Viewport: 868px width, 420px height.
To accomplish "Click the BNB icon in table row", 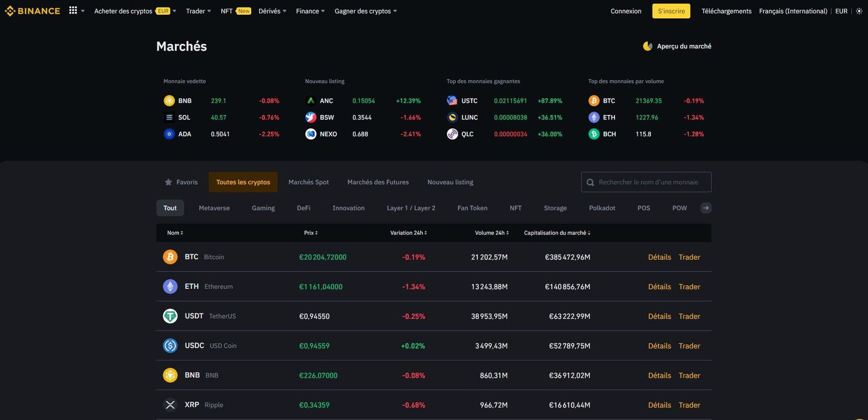I will (170, 375).
